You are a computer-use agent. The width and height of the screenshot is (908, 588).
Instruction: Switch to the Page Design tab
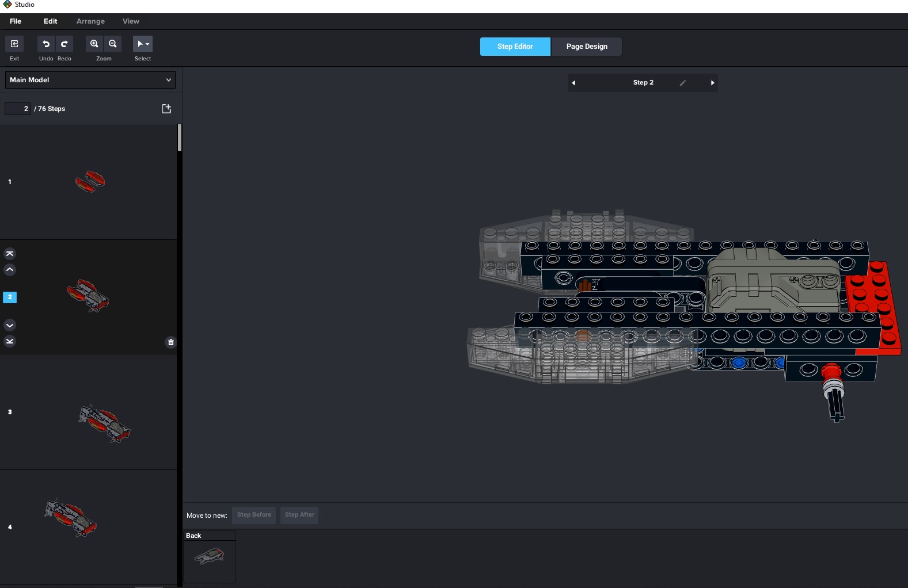click(587, 47)
